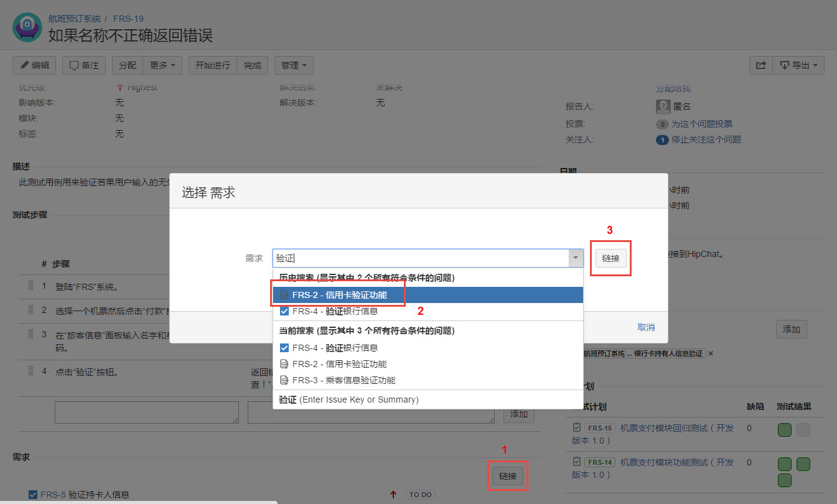Cancel the dialog via 取消
This screenshot has height=504, width=837.
coord(646,327)
